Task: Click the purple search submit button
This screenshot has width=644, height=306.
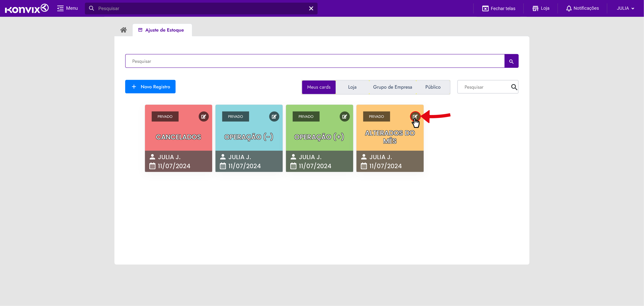Action: point(511,61)
